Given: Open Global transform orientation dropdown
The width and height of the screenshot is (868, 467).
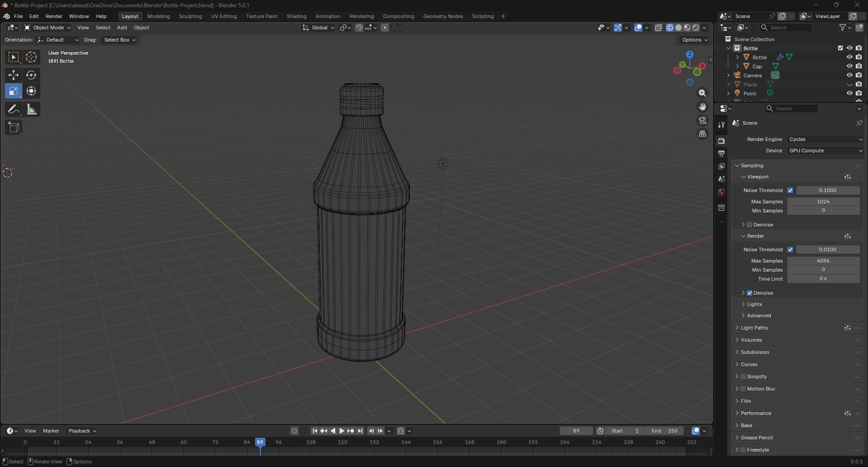Looking at the screenshot, I should 319,28.
